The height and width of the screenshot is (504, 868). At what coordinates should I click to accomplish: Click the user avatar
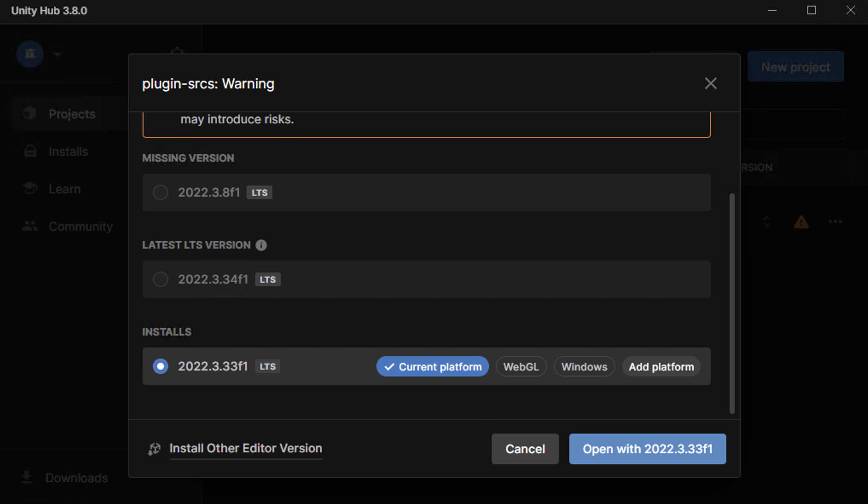(30, 54)
